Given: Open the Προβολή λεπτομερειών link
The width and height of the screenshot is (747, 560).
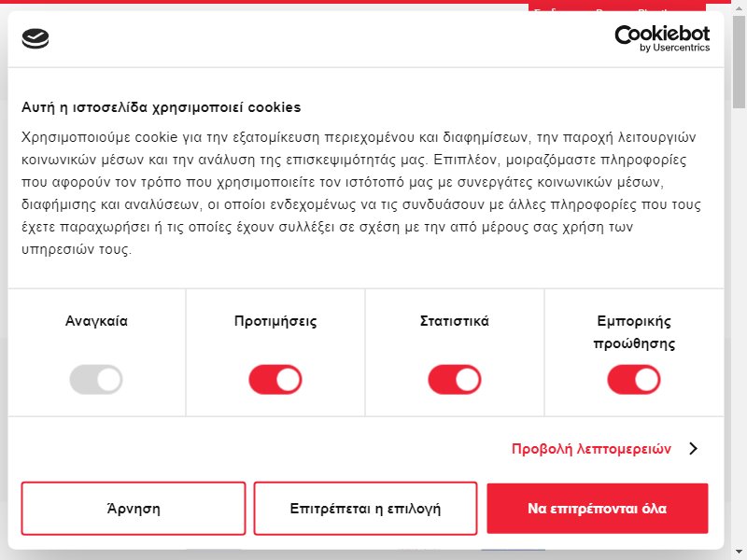Looking at the screenshot, I should 591,449.
